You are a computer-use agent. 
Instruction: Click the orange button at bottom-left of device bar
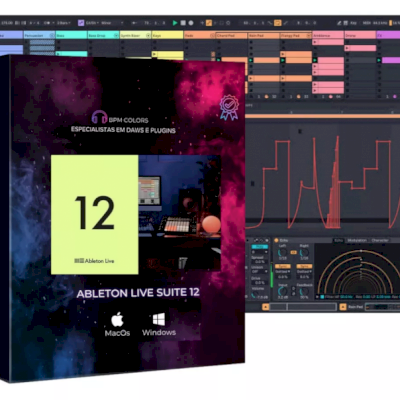266,307
